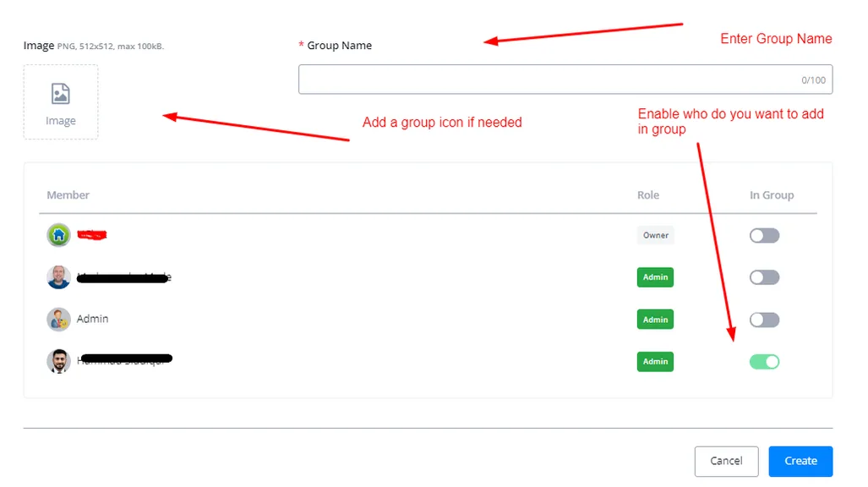The height and width of the screenshot is (487, 868).
Task: Click the Admin badge in last row
Action: coord(655,361)
